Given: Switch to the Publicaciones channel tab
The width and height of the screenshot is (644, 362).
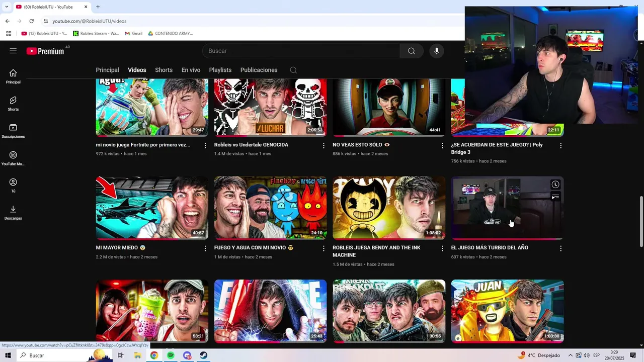Looking at the screenshot, I should click(259, 70).
